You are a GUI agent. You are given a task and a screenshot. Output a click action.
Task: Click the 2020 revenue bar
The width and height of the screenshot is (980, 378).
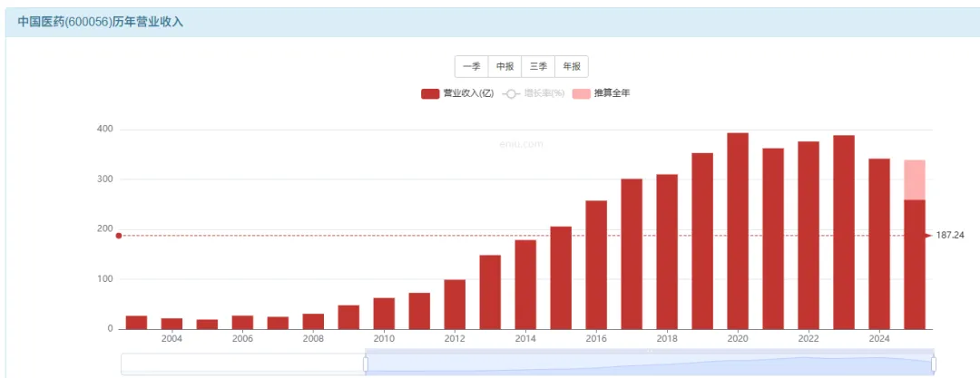pyautogui.click(x=738, y=231)
